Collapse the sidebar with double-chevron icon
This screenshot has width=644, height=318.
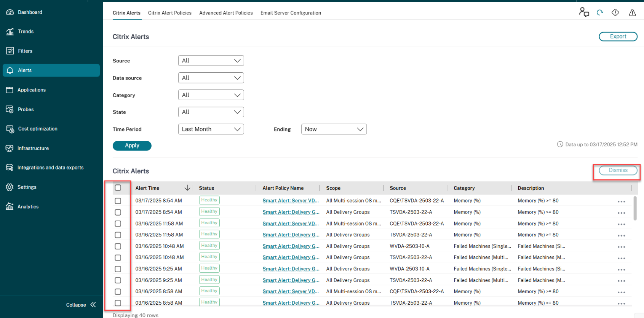pos(93,305)
